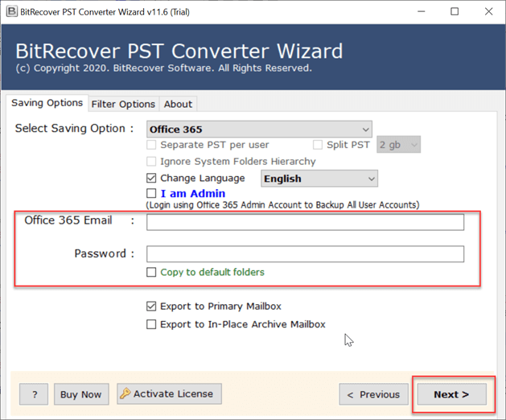Click the BitRecover app icon in title bar
The image size is (506, 420).
(9, 11)
